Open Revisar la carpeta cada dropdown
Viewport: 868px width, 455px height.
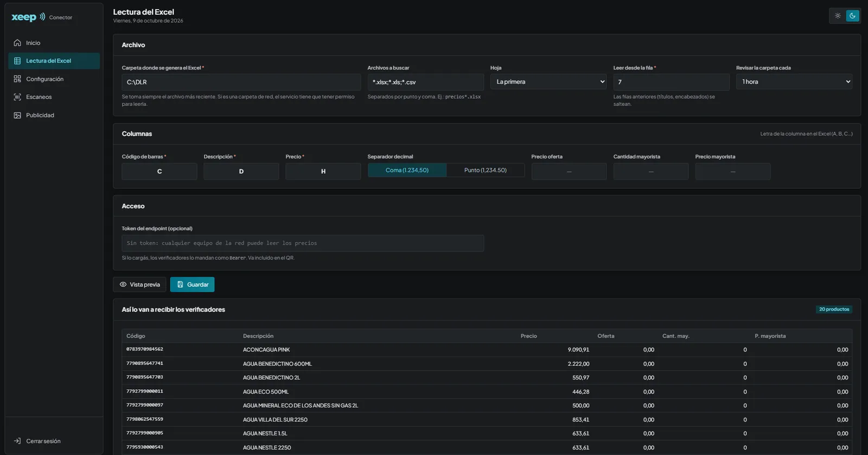pos(794,82)
